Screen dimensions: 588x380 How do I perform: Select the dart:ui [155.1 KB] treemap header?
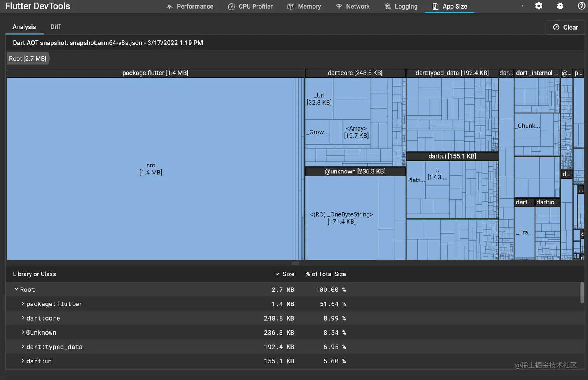coord(452,156)
